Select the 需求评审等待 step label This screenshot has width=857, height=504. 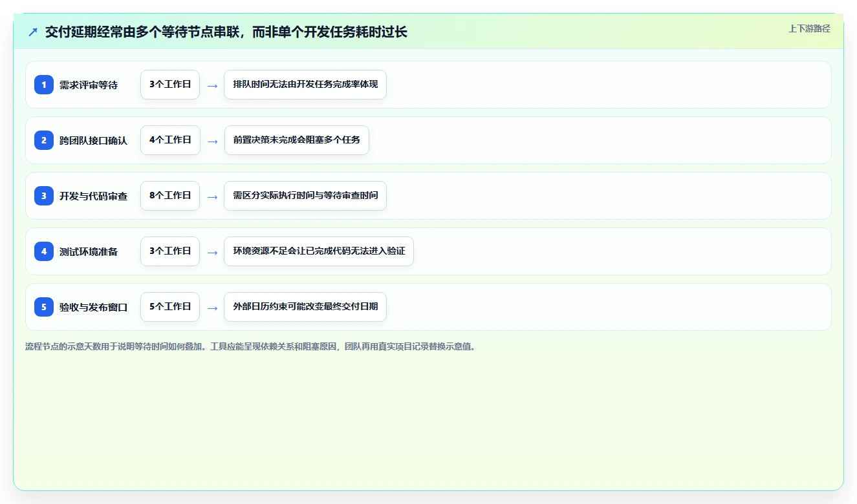point(89,85)
